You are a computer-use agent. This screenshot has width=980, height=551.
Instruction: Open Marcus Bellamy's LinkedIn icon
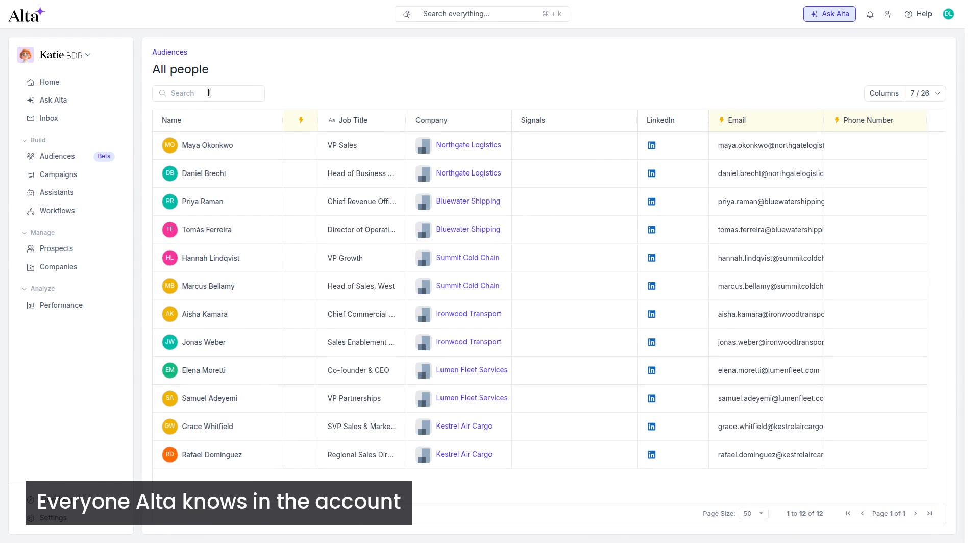click(651, 286)
